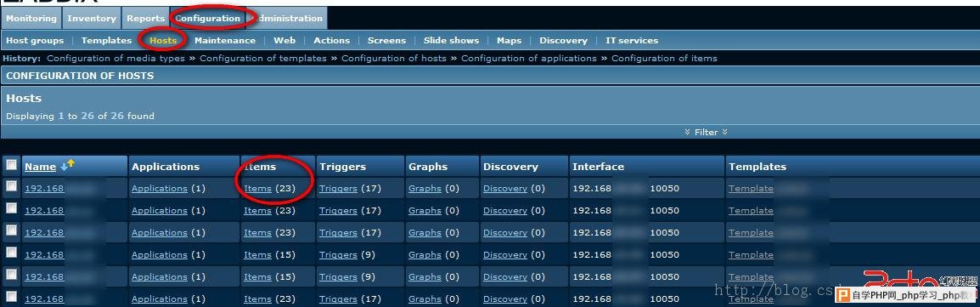Sort hosts by the Name column header

pos(40,167)
